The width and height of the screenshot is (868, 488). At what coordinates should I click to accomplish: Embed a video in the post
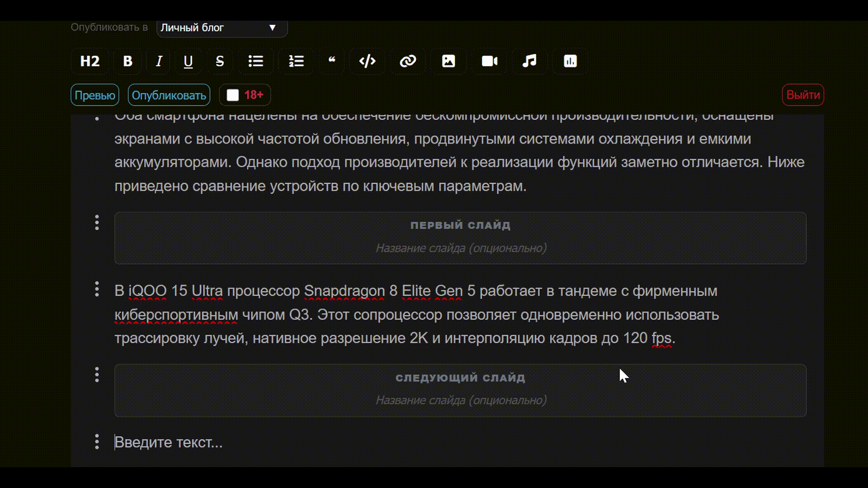(x=489, y=61)
